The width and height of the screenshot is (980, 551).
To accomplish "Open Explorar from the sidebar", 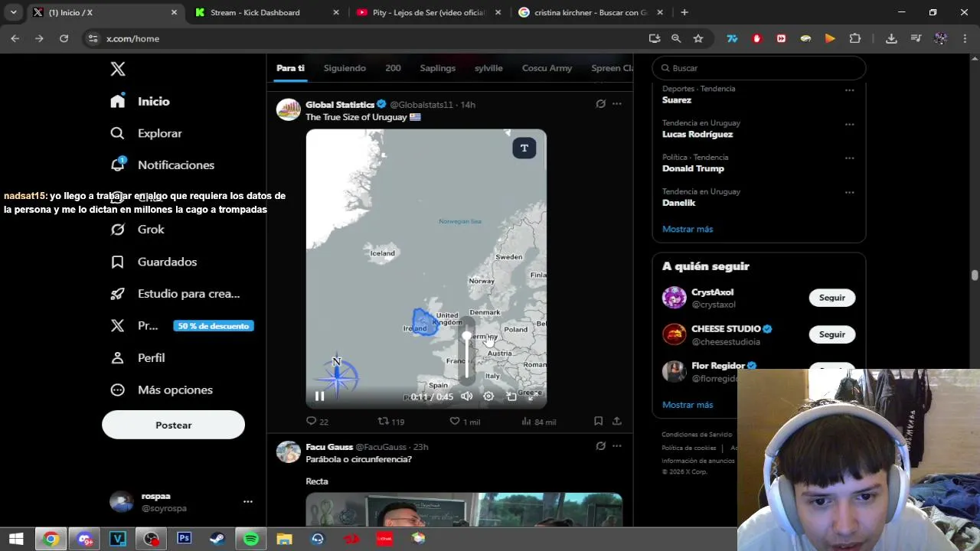I will coord(146,133).
